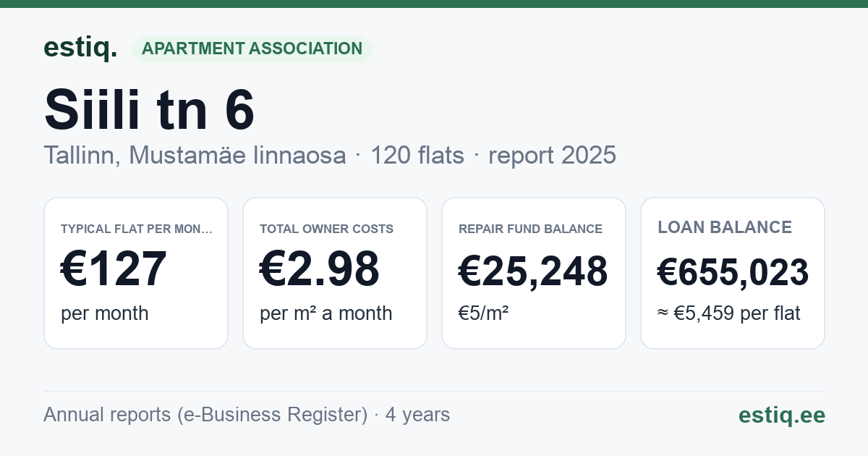Click the Tallinn, Mustamäe linnaosa subtitle text
Viewport: 868px width, 456px height.
point(195,155)
